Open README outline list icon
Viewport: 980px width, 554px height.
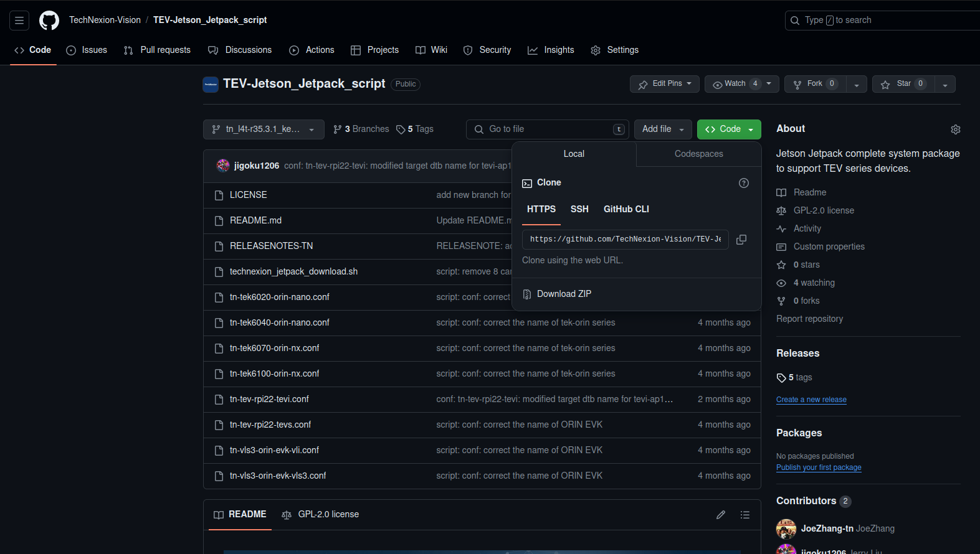[x=745, y=515]
